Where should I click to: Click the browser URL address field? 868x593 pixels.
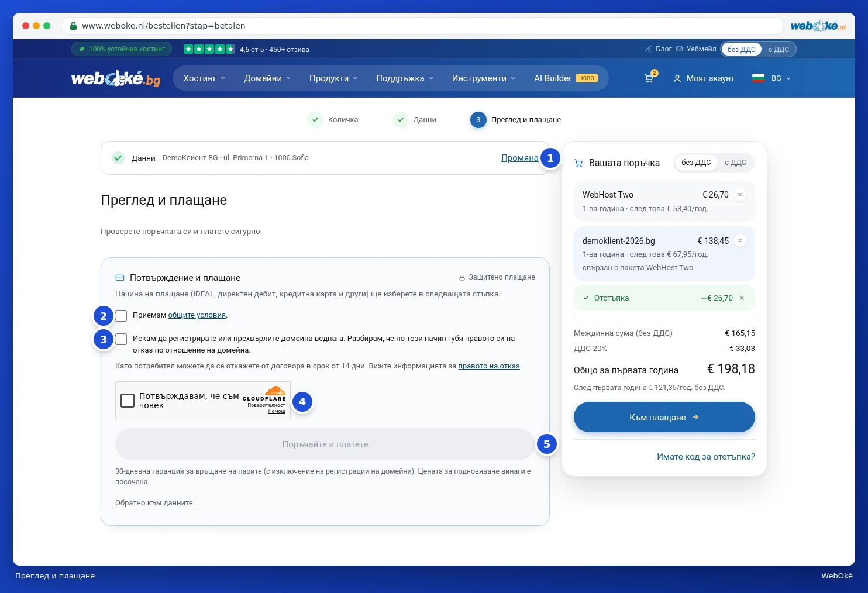[x=422, y=26]
